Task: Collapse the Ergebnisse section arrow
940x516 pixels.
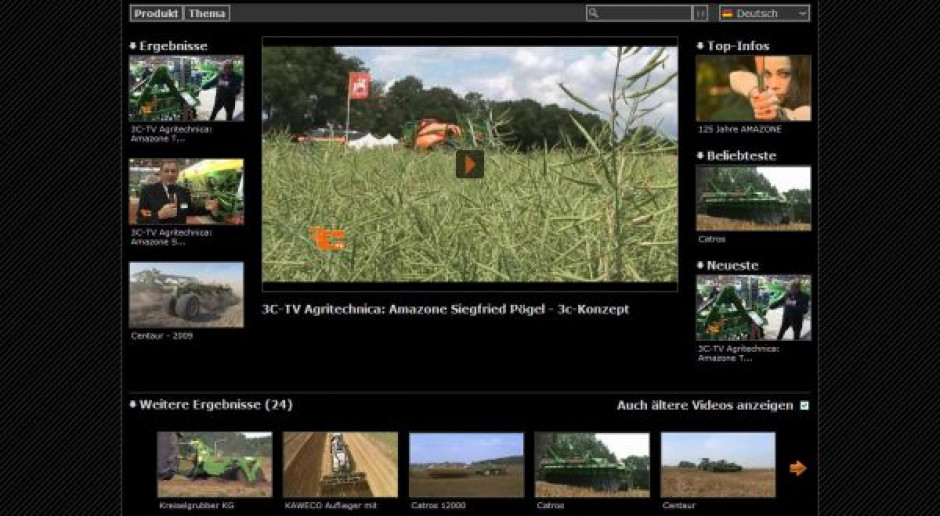Action: pos(133,46)
